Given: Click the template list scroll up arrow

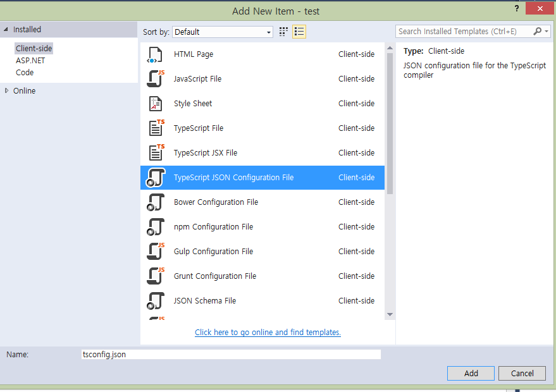Looking at the screenshot, I should [x=390, y=48].
